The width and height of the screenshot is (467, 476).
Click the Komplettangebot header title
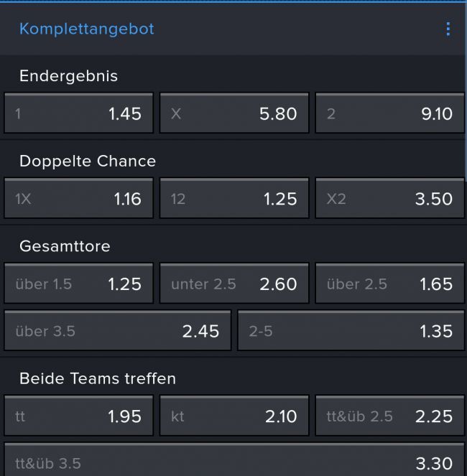(x=86, y=29)
